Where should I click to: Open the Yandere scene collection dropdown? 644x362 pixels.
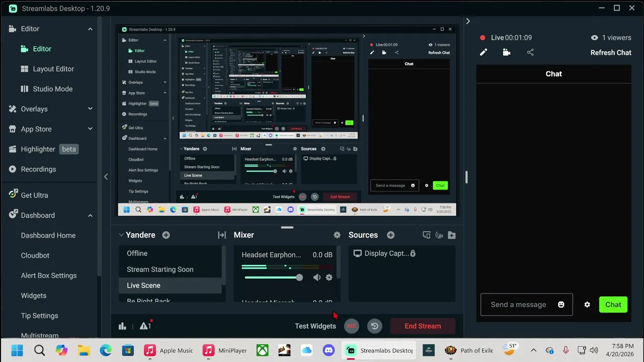click(121, 235)
